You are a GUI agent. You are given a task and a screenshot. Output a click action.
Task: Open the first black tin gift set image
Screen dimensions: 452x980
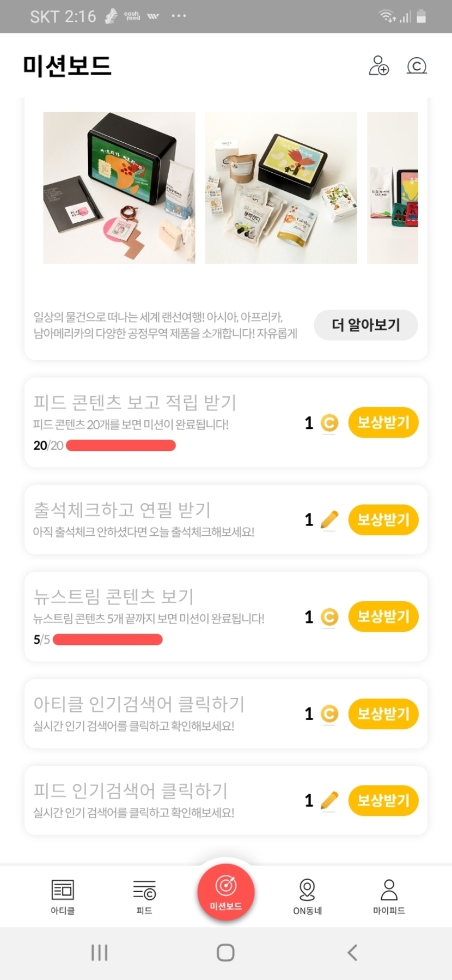click(119, 187)
